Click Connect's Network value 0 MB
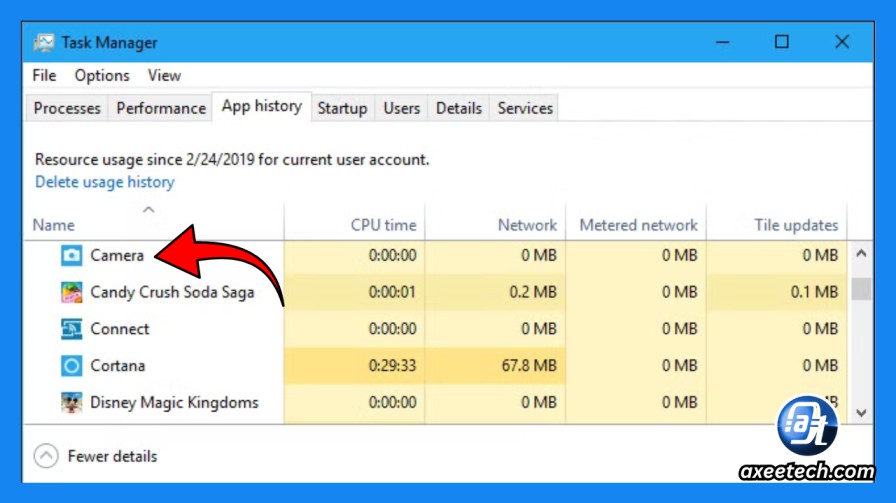 [x=538, y=329]
